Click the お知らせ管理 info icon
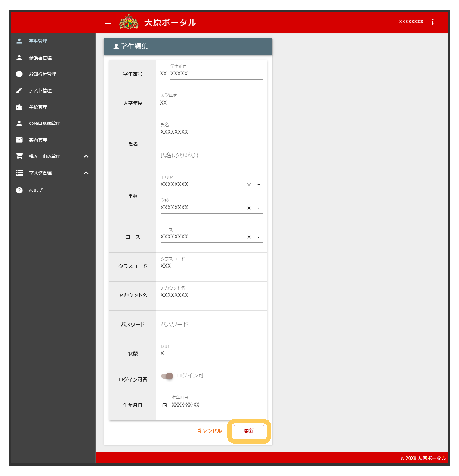The width and height of the screenshot is (459, 476). click(19, 74)
